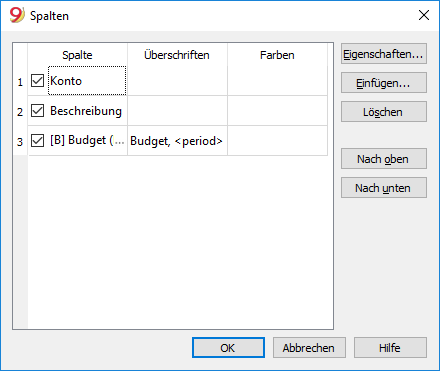
Task: Select row number 2 header
Action: coord(20,111)
